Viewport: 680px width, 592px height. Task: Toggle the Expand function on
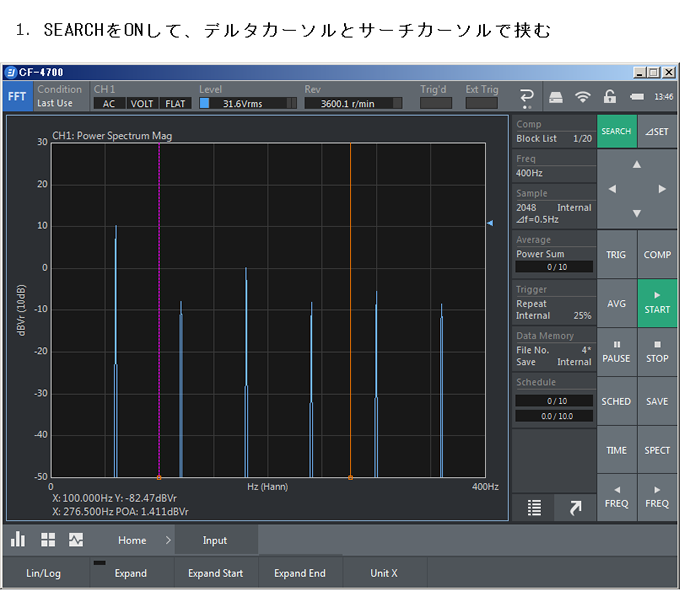pos(130,573)
